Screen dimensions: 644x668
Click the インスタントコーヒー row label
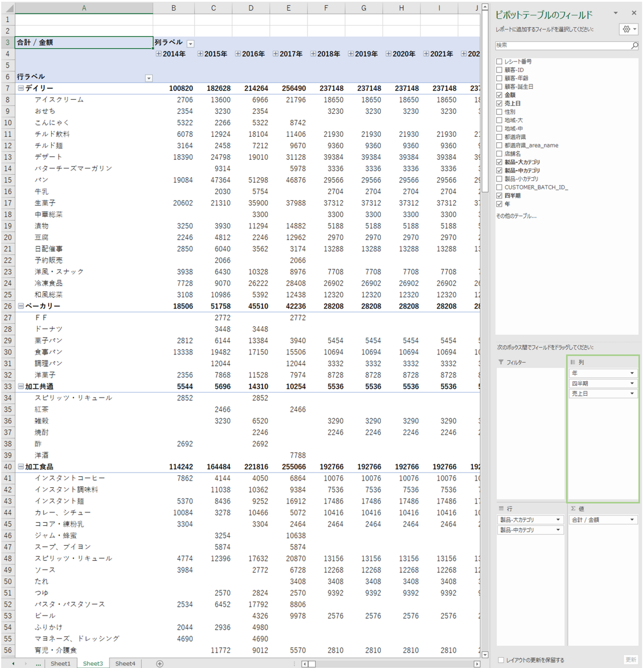70,478
